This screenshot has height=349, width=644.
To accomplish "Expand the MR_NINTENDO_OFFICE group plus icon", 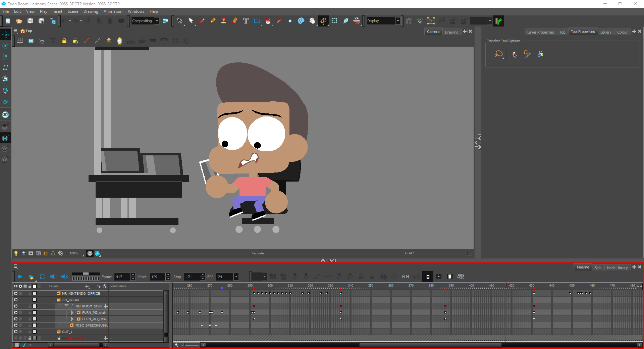I will coord(58,293).
